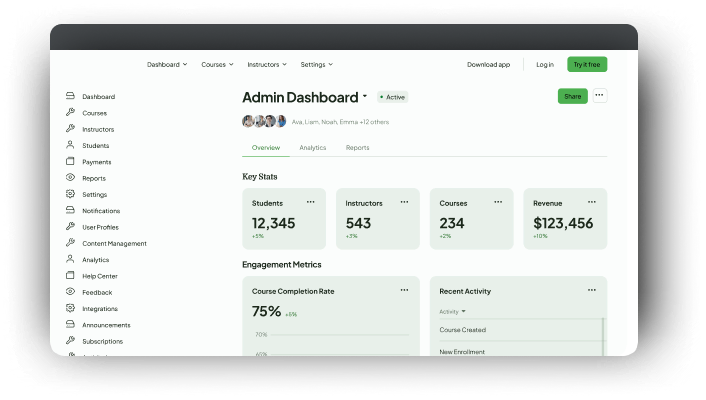The height and width of the screenshot is (400, 706).
Task: Click the Reports eye icon in sidebar
Action: click(70, 177)
